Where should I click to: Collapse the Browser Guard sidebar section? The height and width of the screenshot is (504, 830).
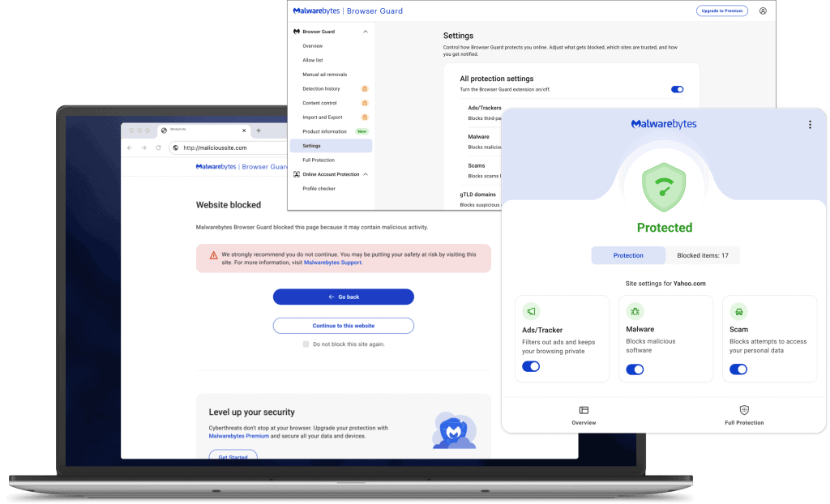[x=366, y=32]
